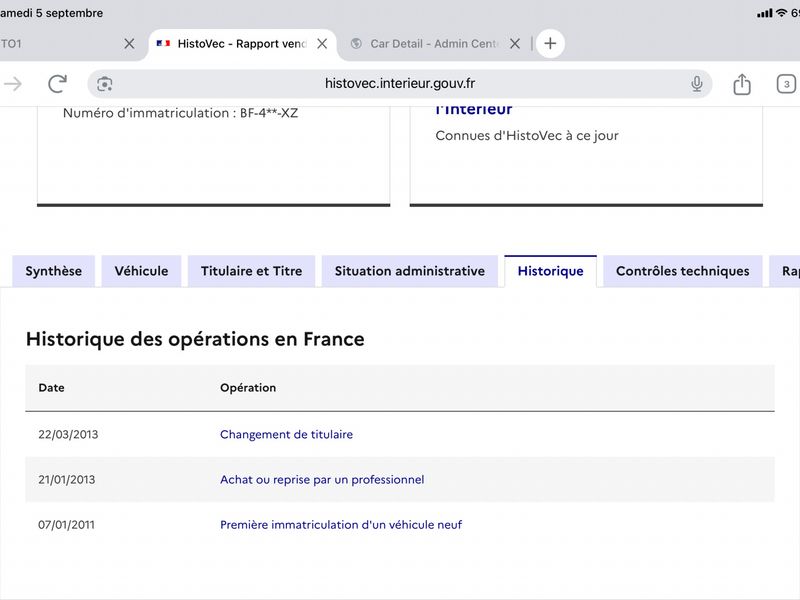
Task: Open the Synthèse tab
Action: [54, 271]
